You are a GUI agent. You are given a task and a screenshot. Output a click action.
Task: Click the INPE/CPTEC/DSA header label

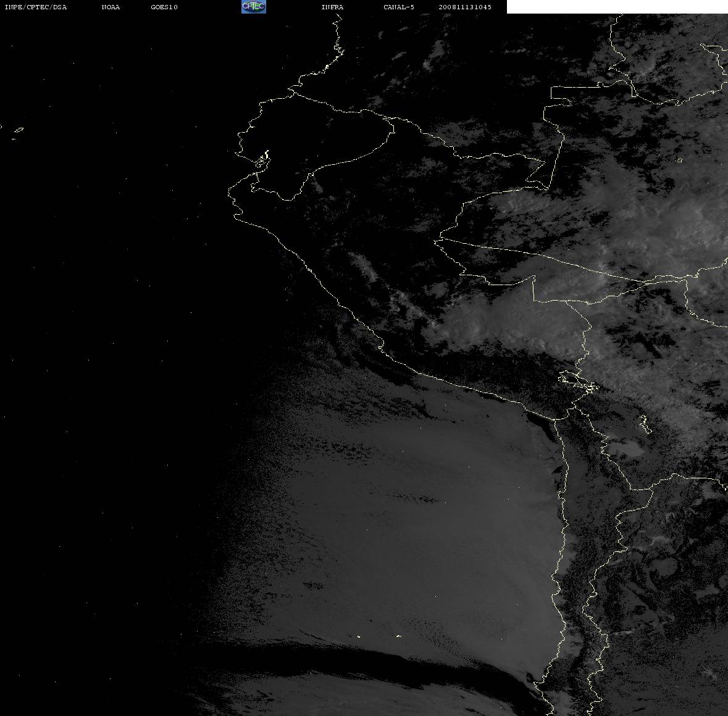pos(35,7)
